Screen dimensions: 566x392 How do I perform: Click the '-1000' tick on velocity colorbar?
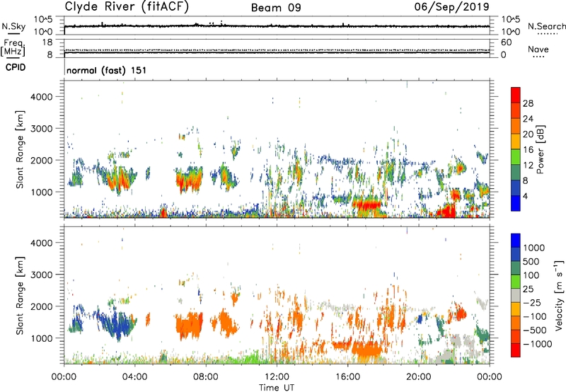538,344
